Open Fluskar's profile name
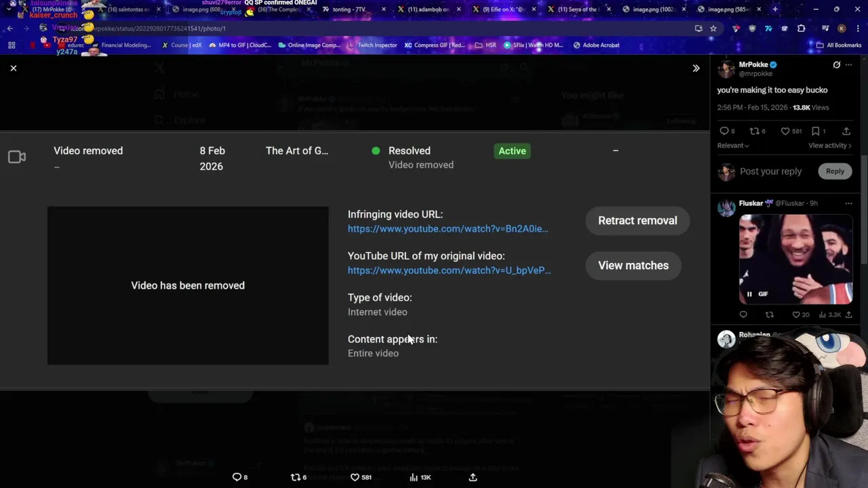The width and height of the screenshot is (868, 488). [x=751, y=203]
